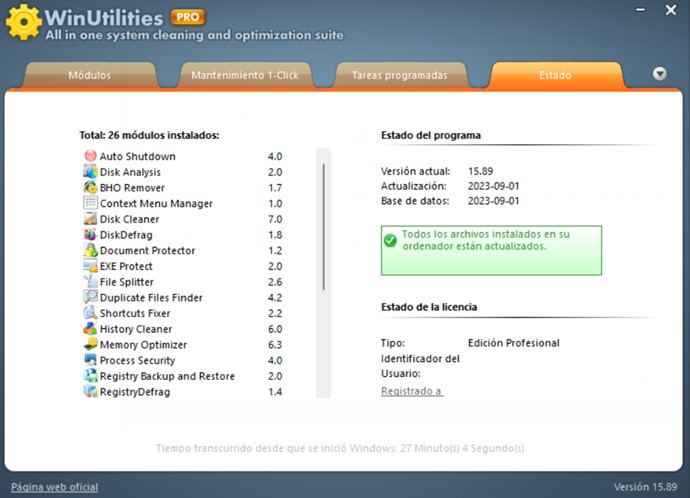Click the Registry Backup and Restore icon
Image resolution: width=690 pixels, height=498 pixels.
(90, 376)
